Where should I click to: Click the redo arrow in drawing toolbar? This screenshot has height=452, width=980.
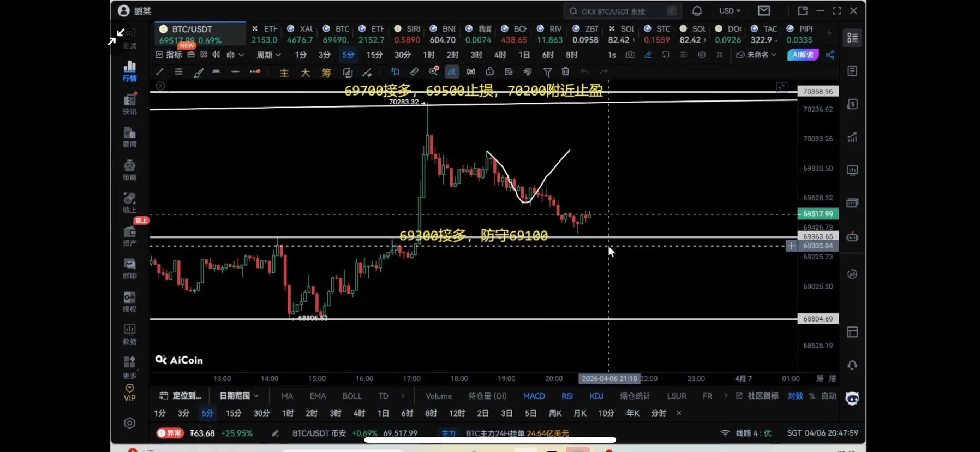pyautogui.click(x=603, y=72)
